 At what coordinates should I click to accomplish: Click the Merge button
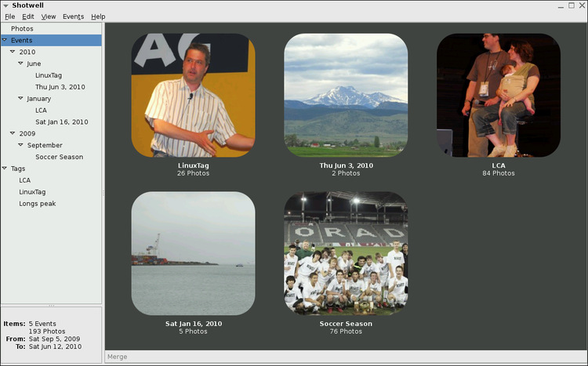pyautogui.click(x=118, y=357)
